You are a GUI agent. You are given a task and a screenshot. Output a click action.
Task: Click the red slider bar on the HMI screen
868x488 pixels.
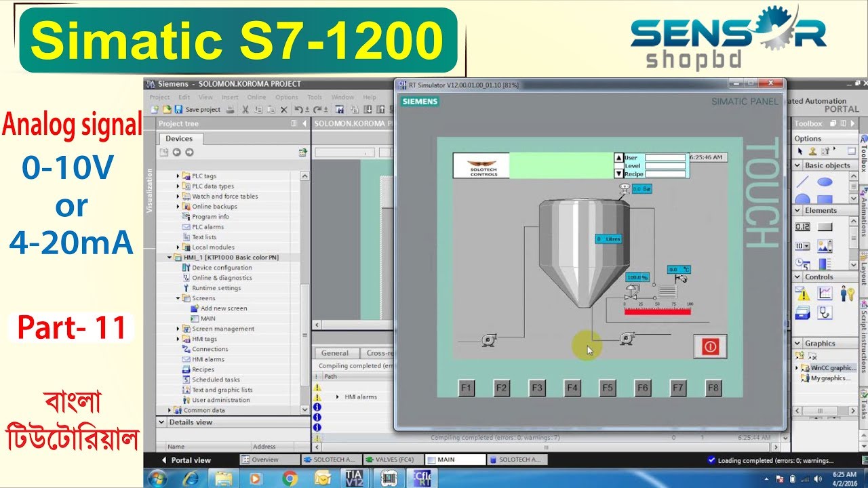657,312
